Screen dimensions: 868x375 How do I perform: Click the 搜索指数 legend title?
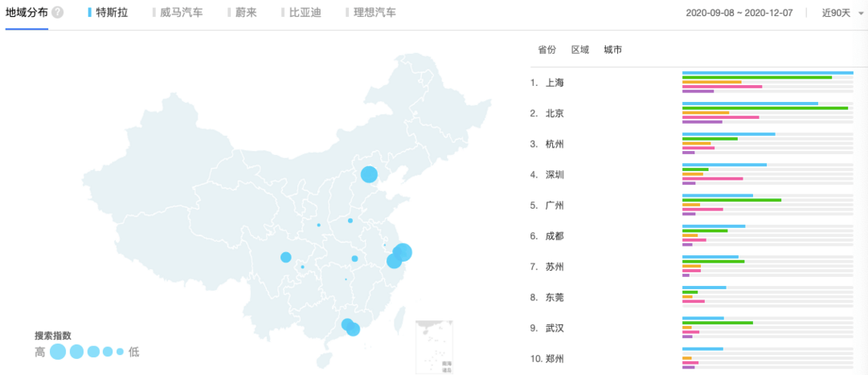coord(53,336)
